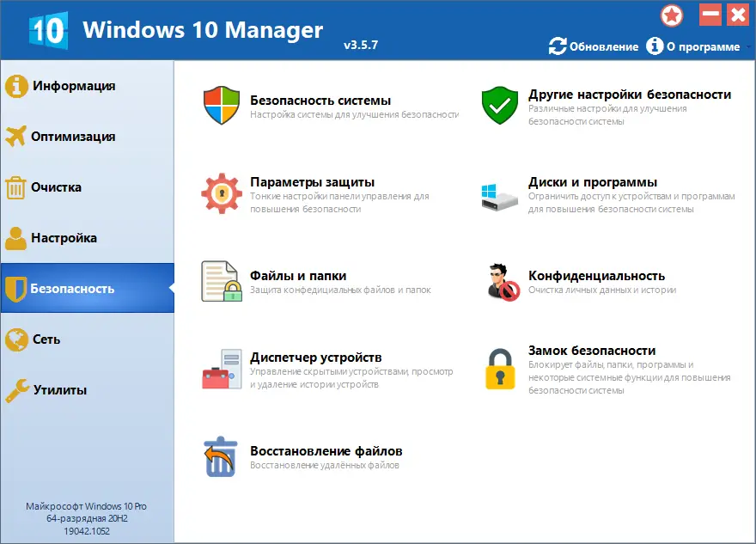756x544 pixels.
Task: Click 'Защита конфедициальных файлов и папок' description
Action: 340,290
